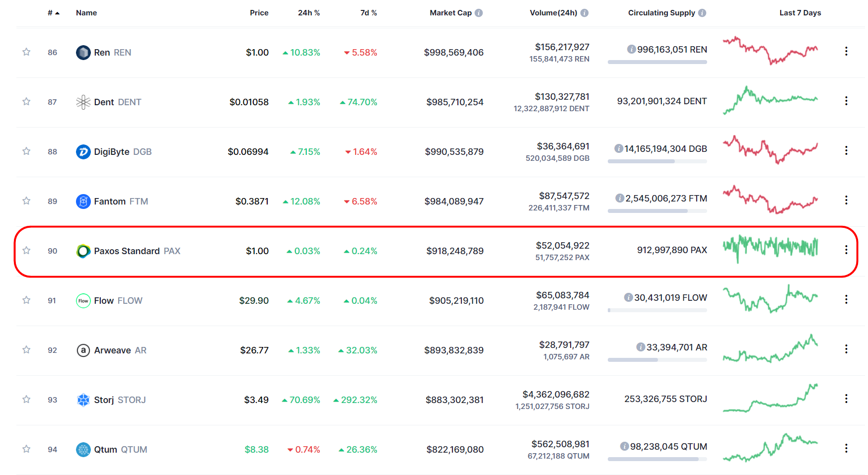Open the Flow 7-day price chart

[x=770, y=299]
